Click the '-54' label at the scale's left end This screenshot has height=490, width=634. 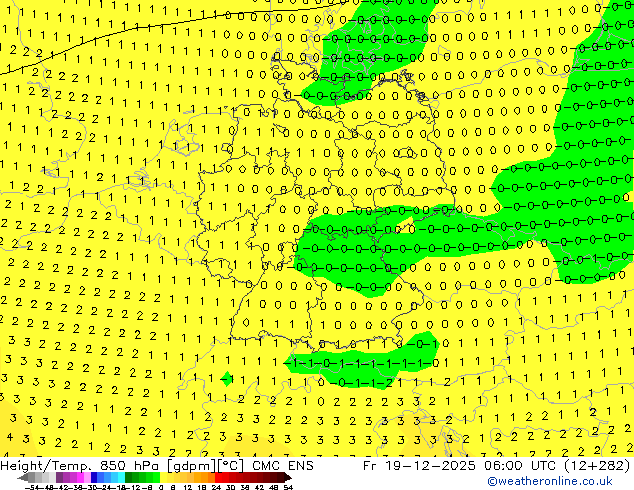pos(32,487)
